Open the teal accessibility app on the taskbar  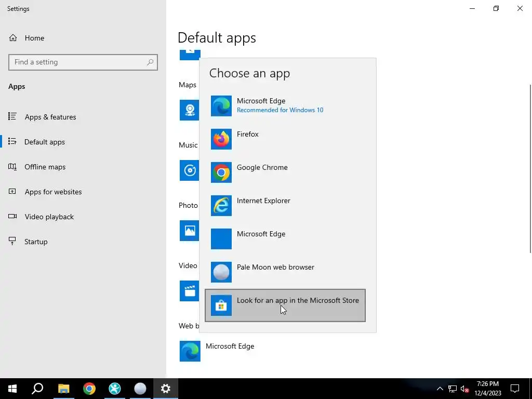115,389
